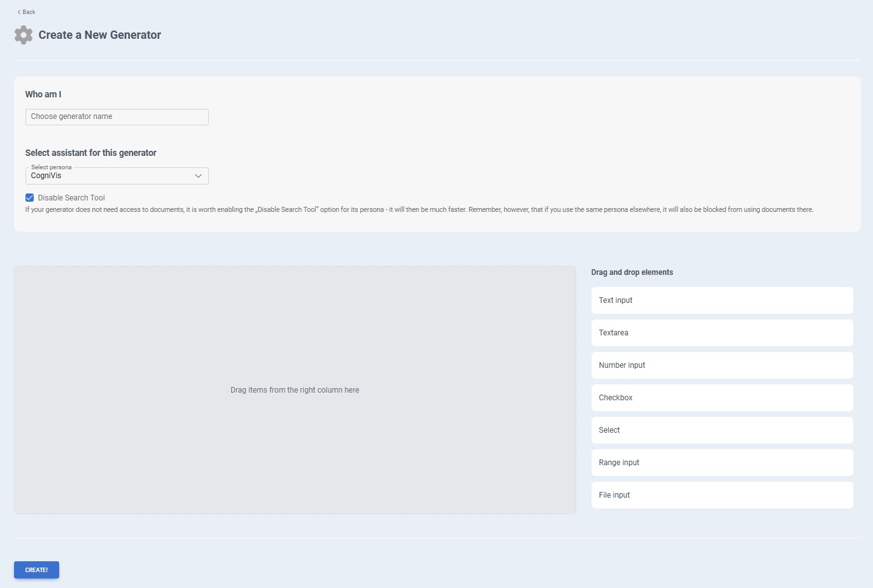873x588 pixels.
Task: Click the chevron arrow in persona selector
Action: pyautogui.click(x=198, y=176)
